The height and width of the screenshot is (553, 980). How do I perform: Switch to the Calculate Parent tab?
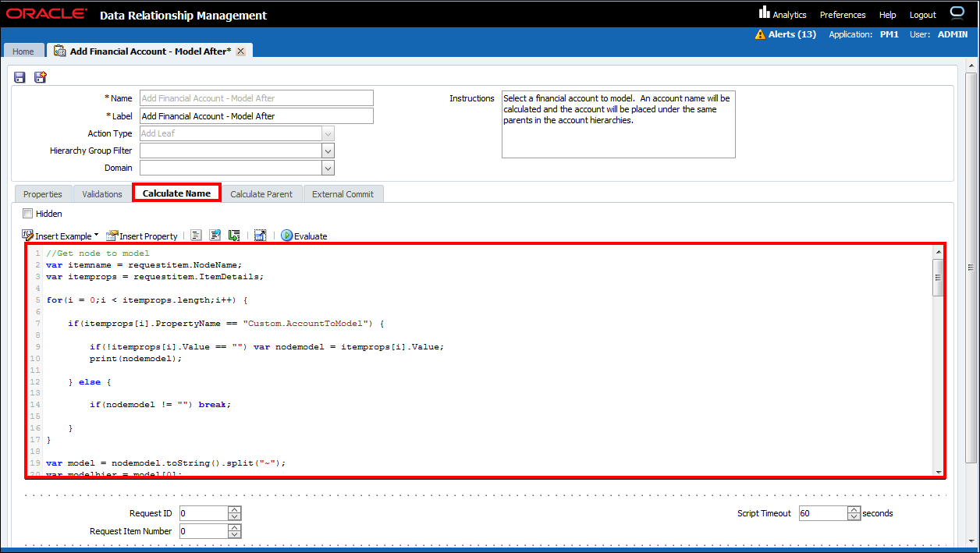pos(261,194)
